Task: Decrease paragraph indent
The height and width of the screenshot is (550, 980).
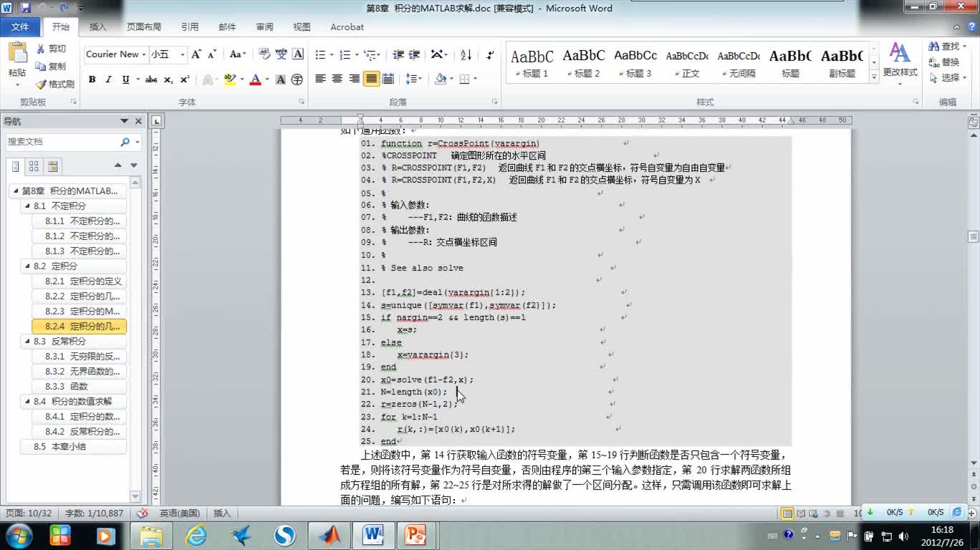Action: [x=398, y=54]
